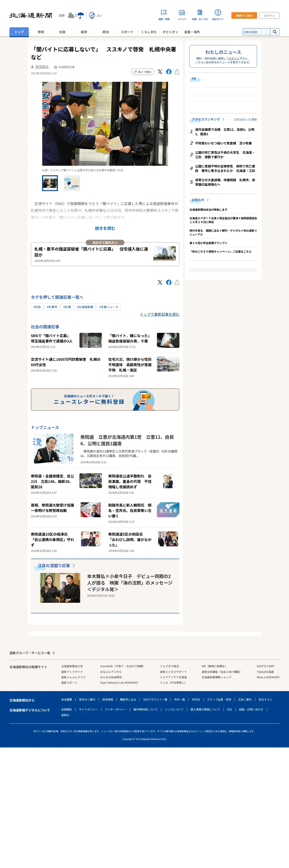This screenshot has width=289, height=868.
Task: Click the #札幌市 tag
Action: pyautogui.click(x=52, y=307)
